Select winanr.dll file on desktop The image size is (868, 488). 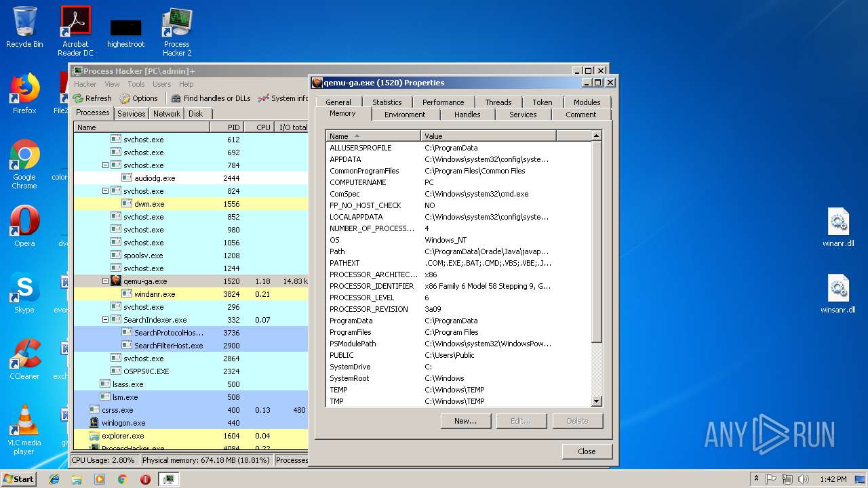tap(838, 228)
